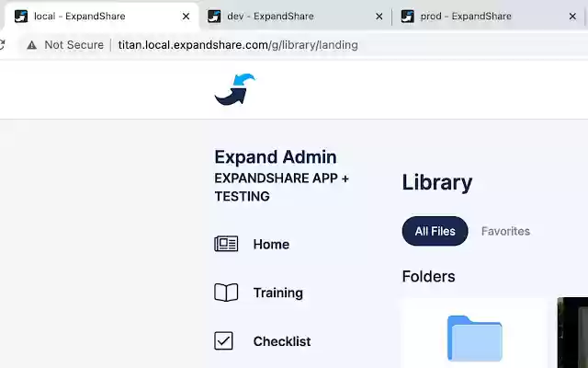Open the blue folder card

pos(474,333)
